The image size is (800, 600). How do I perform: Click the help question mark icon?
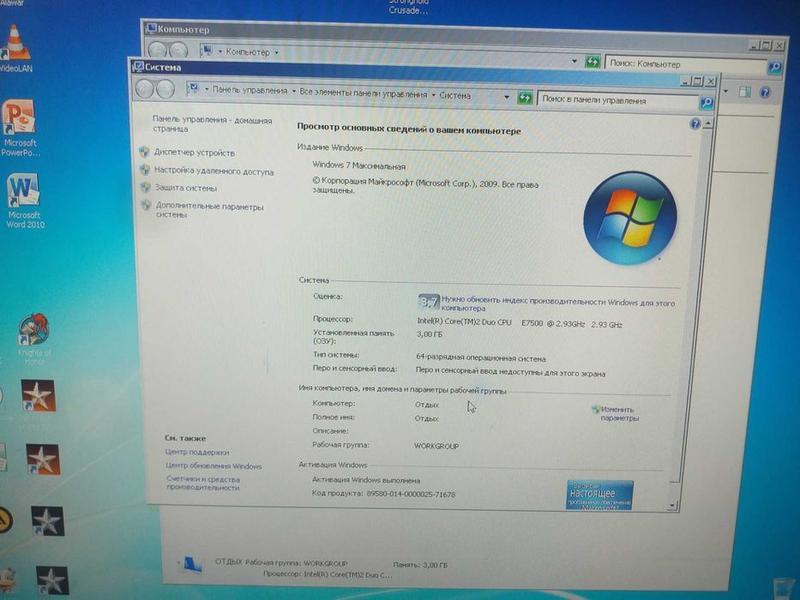tap(695, 124)
